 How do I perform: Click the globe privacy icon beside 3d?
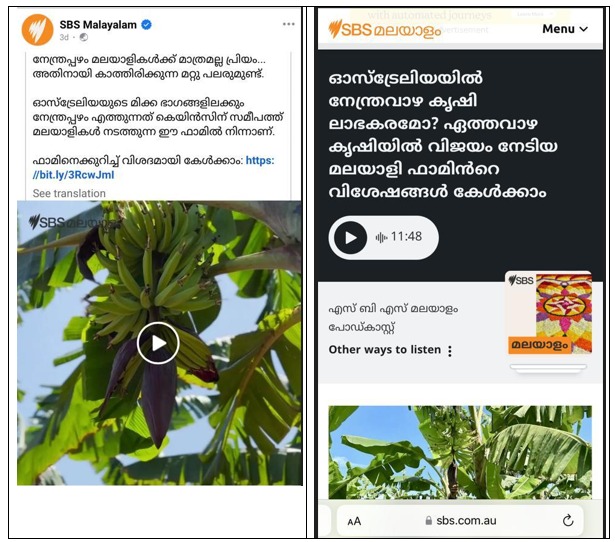tap(84, 37)
